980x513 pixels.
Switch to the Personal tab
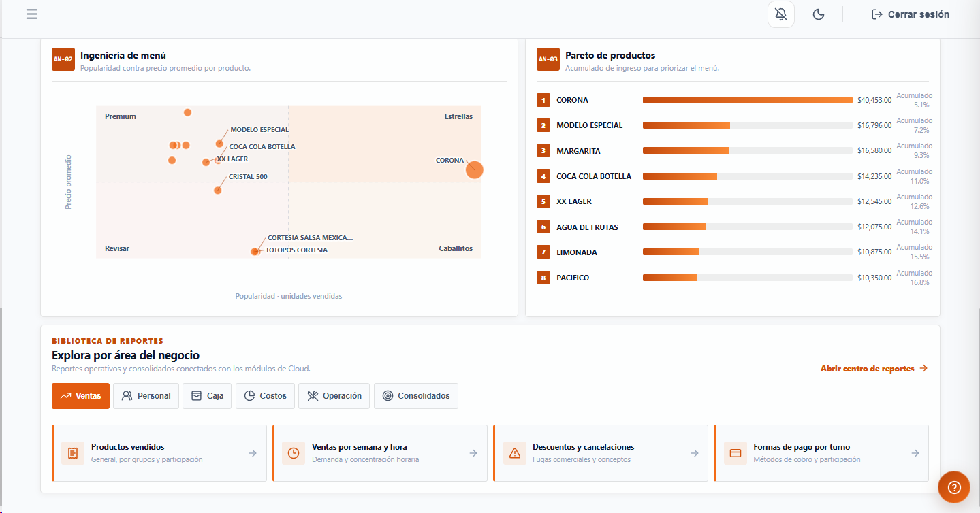146,396
